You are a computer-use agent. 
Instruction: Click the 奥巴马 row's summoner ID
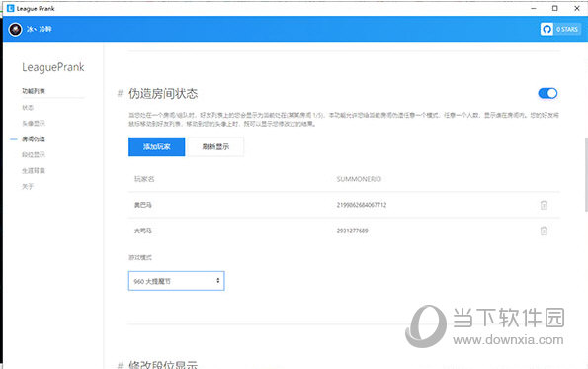pos(362,205)
